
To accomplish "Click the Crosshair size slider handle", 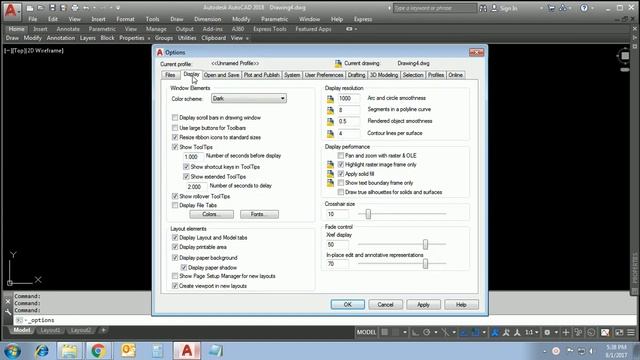I will pyautogui.click(x=368, y=214).
